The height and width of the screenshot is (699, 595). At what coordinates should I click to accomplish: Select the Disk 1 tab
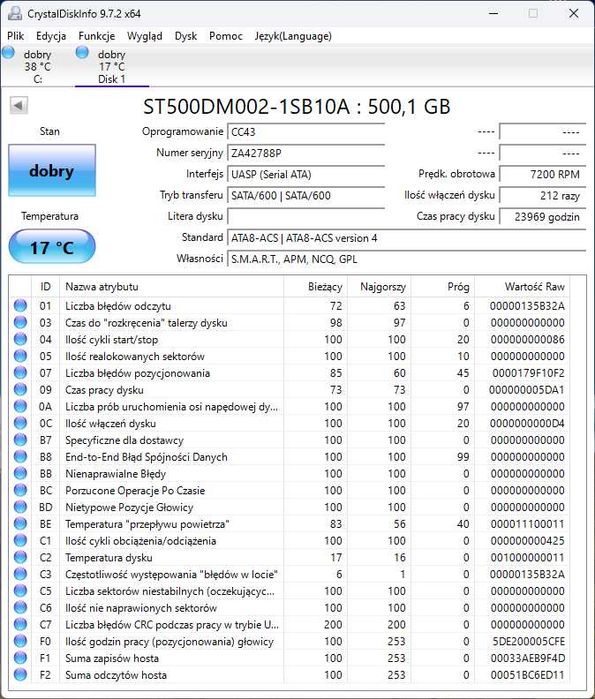click(x=111, y=66)
